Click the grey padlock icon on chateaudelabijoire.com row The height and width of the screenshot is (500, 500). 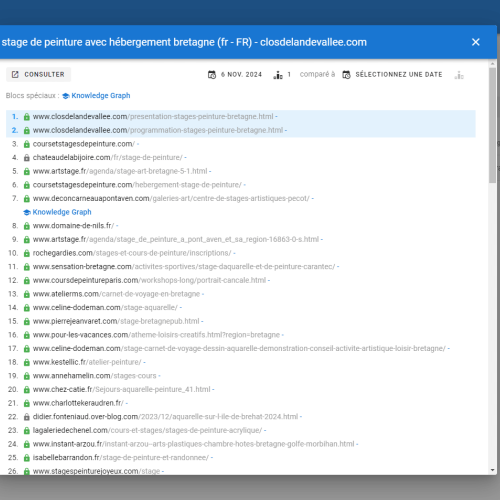[x=27, y=158]
